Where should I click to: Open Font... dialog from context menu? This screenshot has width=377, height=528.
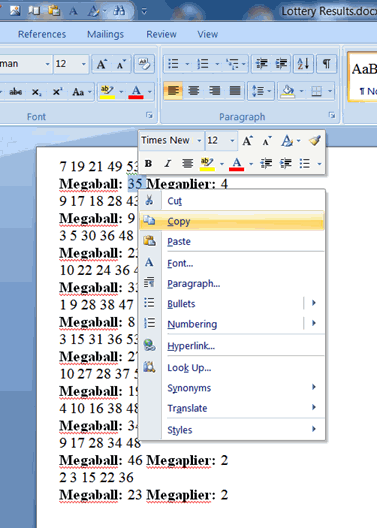[x=232, y=263]
